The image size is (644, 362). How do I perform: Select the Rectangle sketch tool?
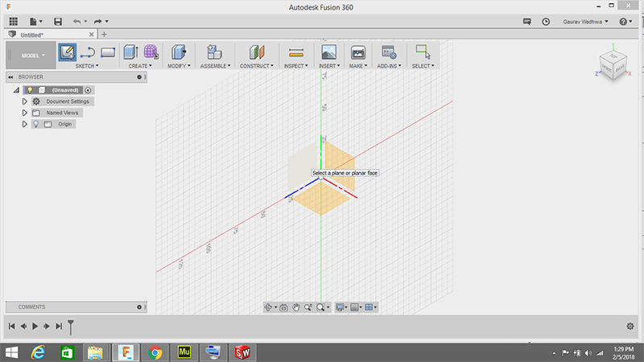[x=108, y=52]
